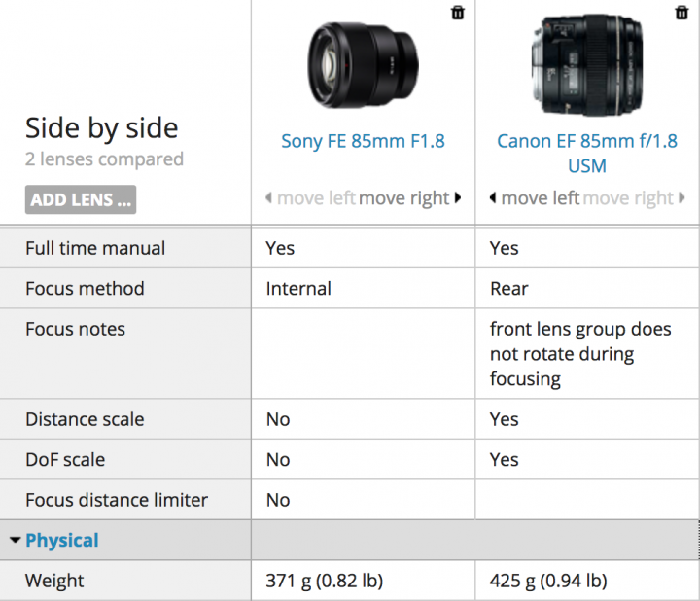Collapse the Physical section triangle
The image size is (700, 601).
tap(16, 541)
